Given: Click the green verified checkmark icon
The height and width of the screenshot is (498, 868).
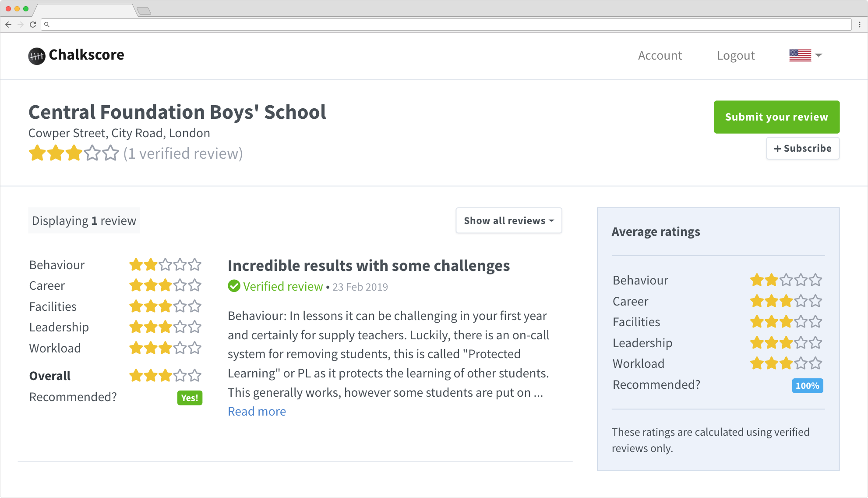Looking at the screenshot, I should (x=234, y=286).
